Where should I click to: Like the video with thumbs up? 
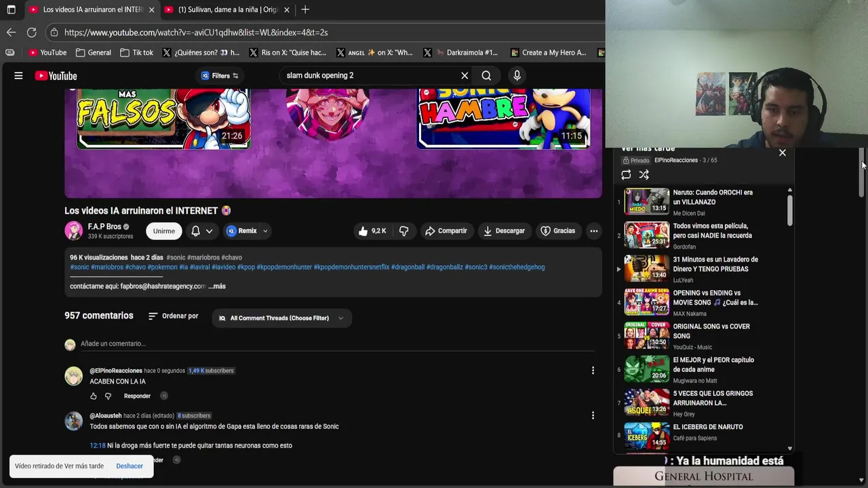[x=372, y=231]
